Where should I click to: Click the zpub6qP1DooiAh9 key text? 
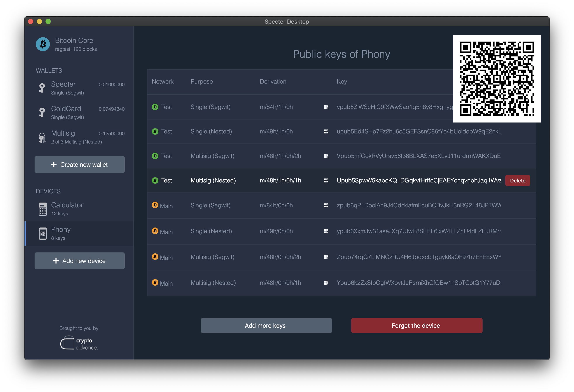[x=419, y=205]
